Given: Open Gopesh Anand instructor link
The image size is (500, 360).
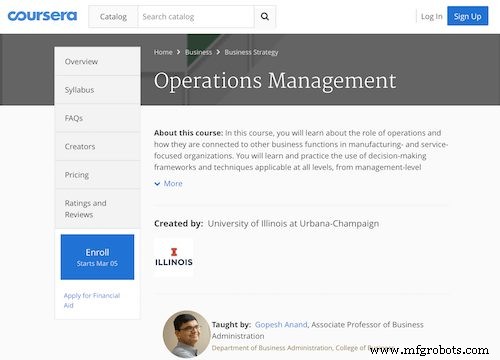Looking at the screenshot, I should (281, 325).
